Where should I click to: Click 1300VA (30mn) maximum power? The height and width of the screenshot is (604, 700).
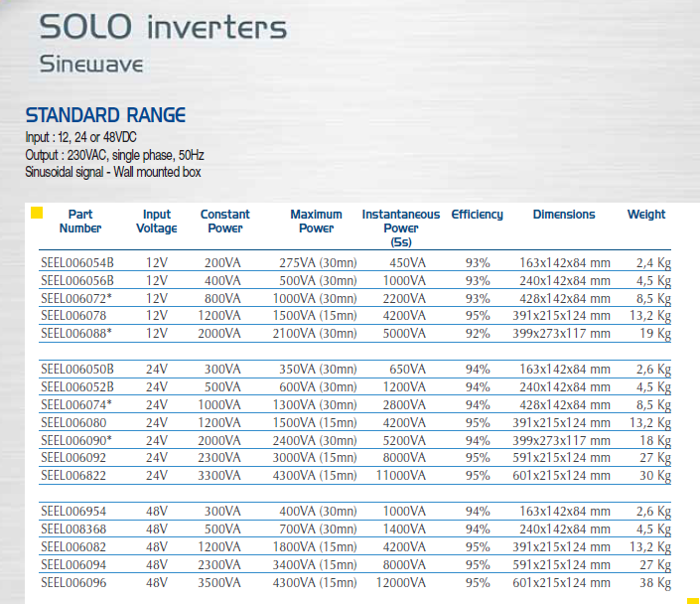tap(315, 404)
